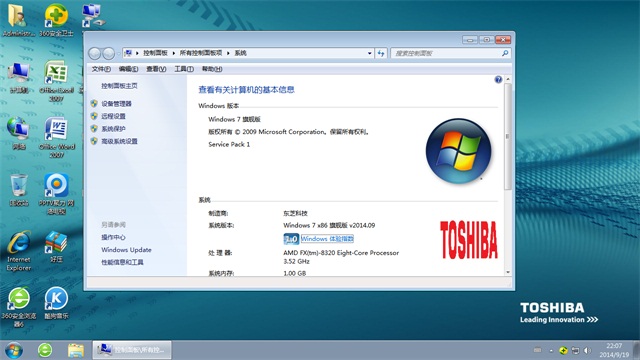Open the 设备管理器 link
640x360 pixels.
click(x=116, y=104)
